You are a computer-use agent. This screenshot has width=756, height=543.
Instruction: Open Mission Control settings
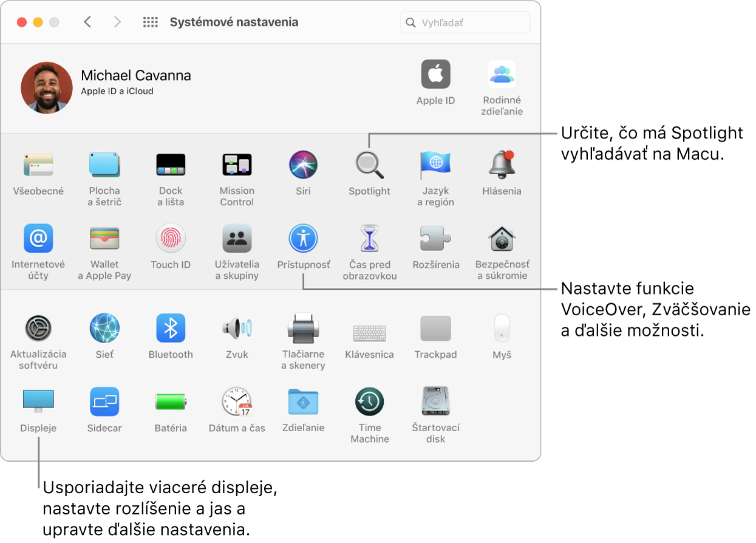tap(237, 165)
